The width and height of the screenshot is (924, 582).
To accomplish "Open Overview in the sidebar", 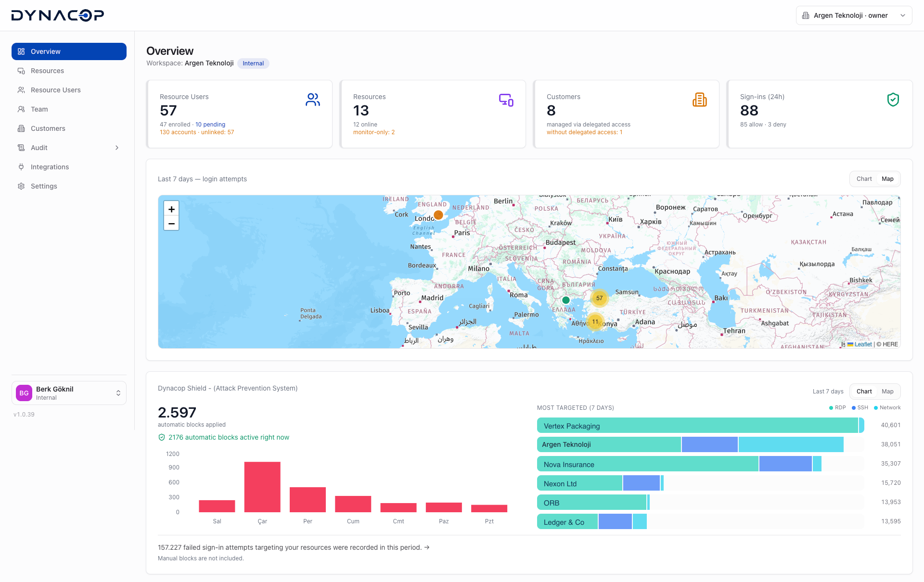I will coord(69,51).
